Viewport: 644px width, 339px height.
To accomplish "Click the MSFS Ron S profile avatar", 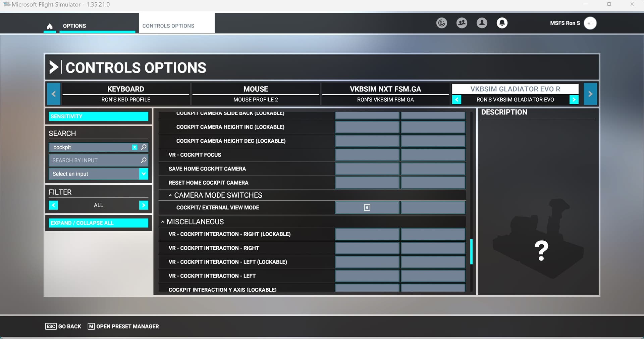I will (590, 23).
